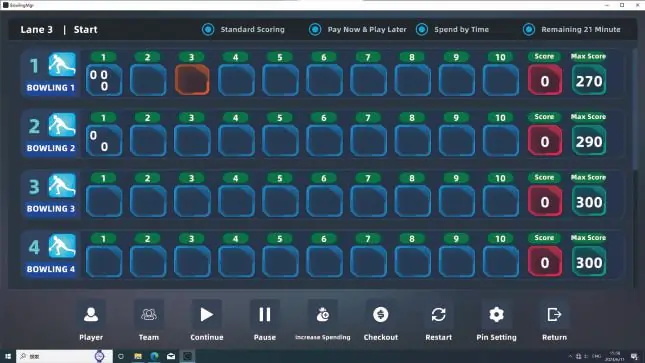Select the Spend by Time radio button
Image resolution: width=645 pixels, height=363 pixels.
coord(422,30)
